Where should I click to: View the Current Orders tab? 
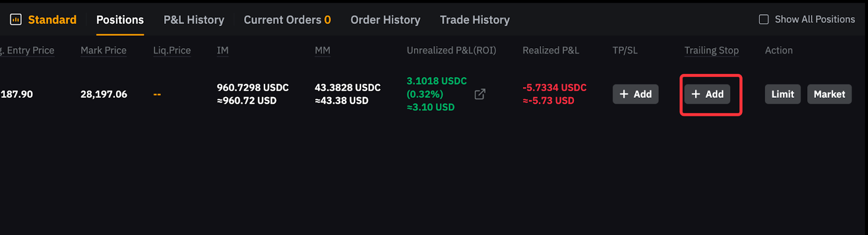tap(287, 20)
